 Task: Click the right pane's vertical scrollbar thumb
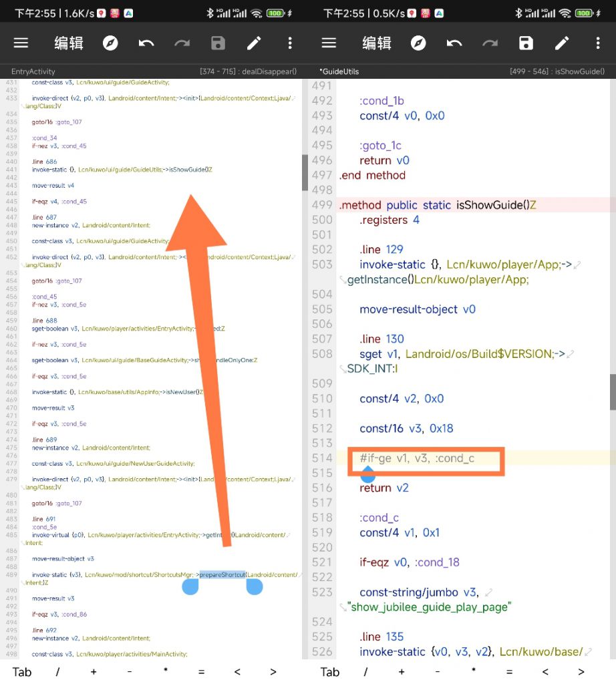pyautogui.click(x=612, y=391)
